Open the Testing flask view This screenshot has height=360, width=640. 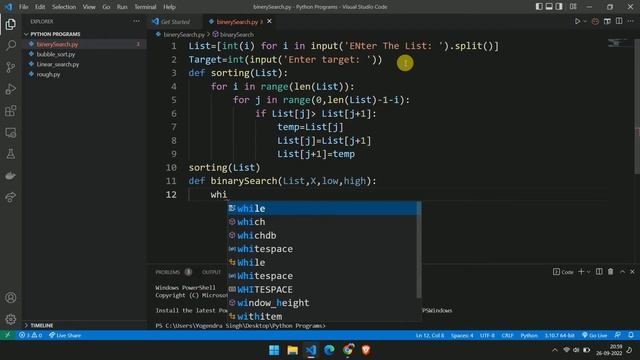(x=11, y=154)
